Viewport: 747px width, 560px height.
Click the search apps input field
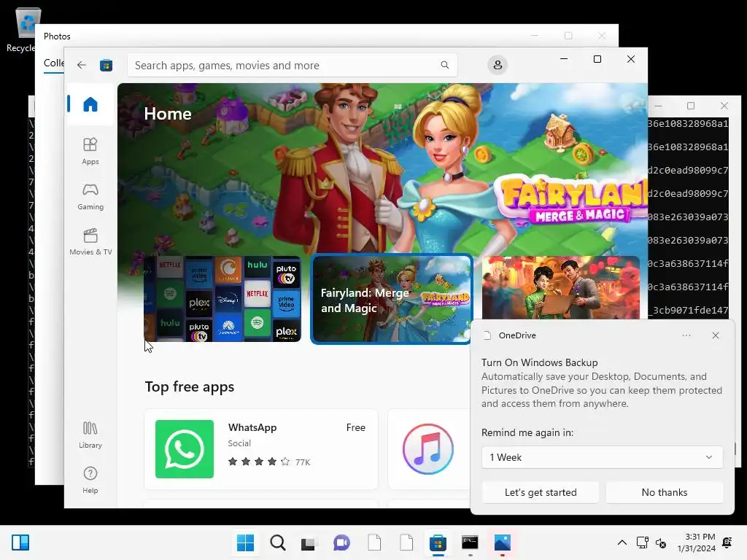[x=292, y=65]
